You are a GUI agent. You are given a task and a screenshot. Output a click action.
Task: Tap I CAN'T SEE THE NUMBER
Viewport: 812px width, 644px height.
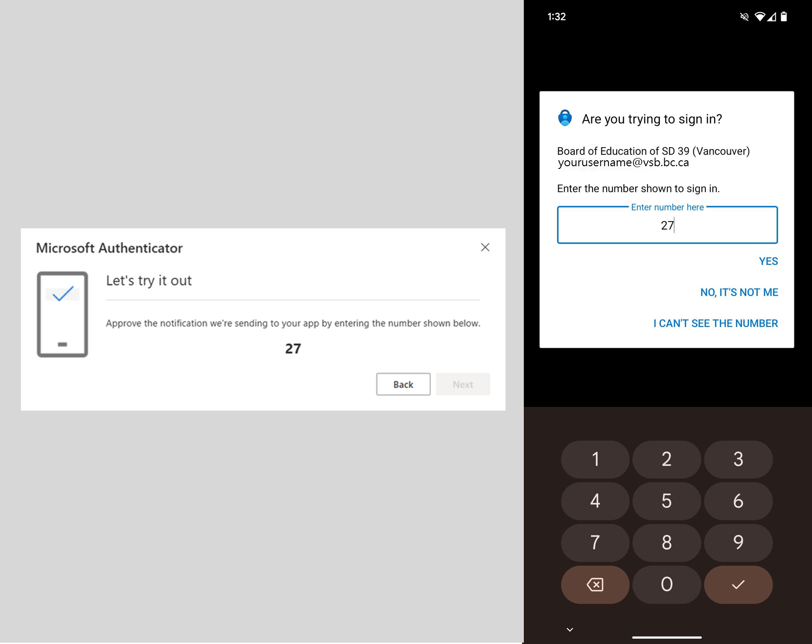(x=715, y=323)
